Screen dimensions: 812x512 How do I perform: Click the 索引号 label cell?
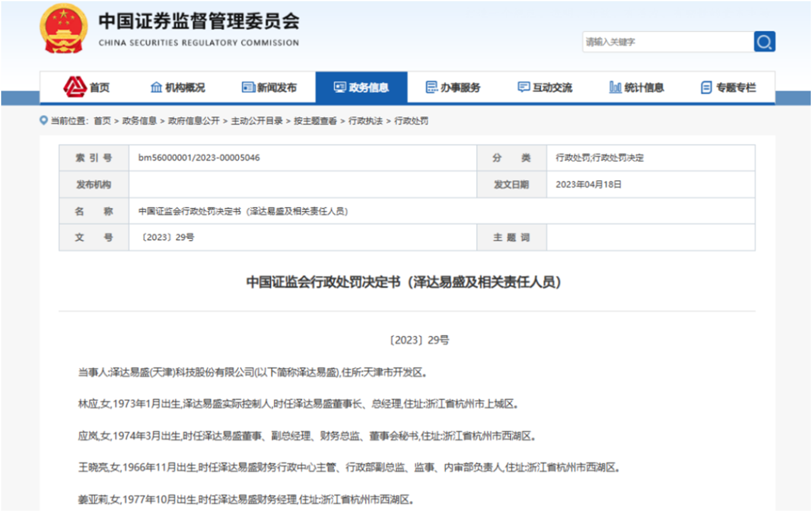[94, 158]
